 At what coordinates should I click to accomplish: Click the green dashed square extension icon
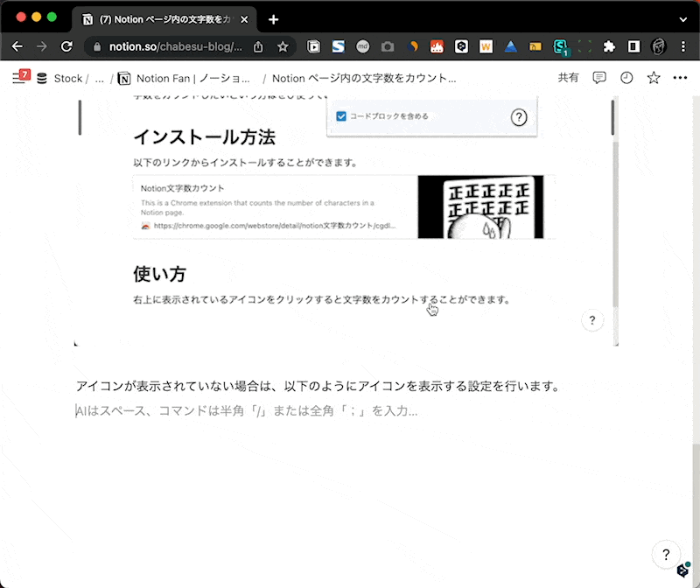click(x=584, y=46)
